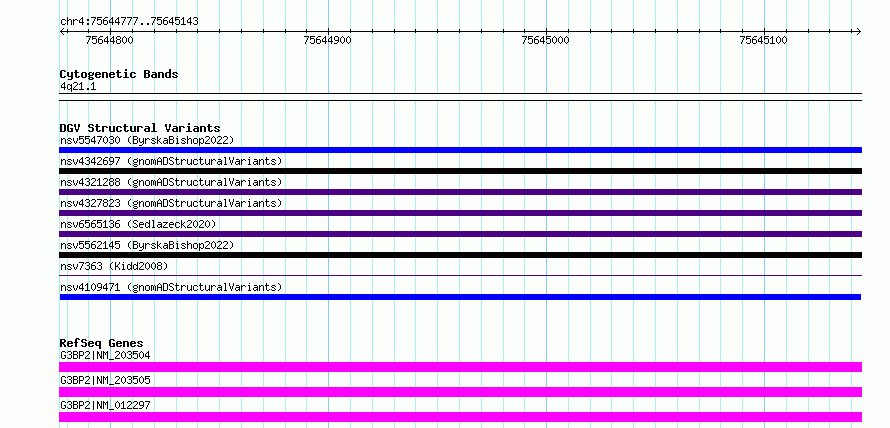
Task: Select the purple bar under nsv4321288
Action: point(460,192)
